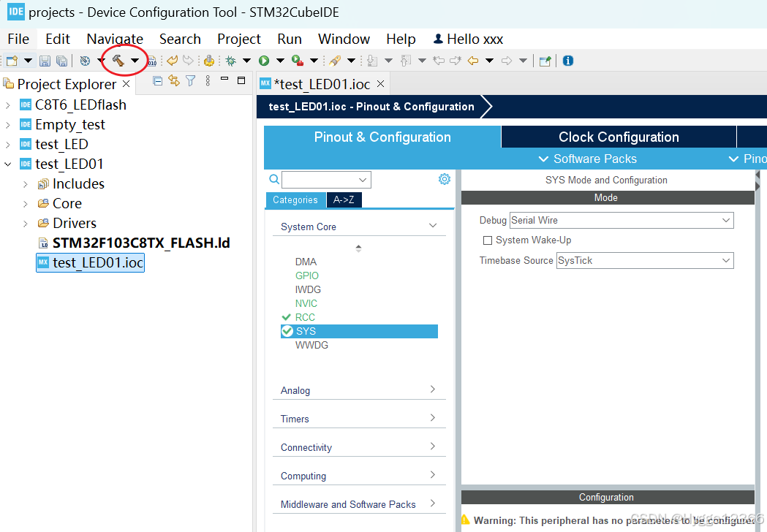Switch to Clock Configuration tab

coord(619,137)
